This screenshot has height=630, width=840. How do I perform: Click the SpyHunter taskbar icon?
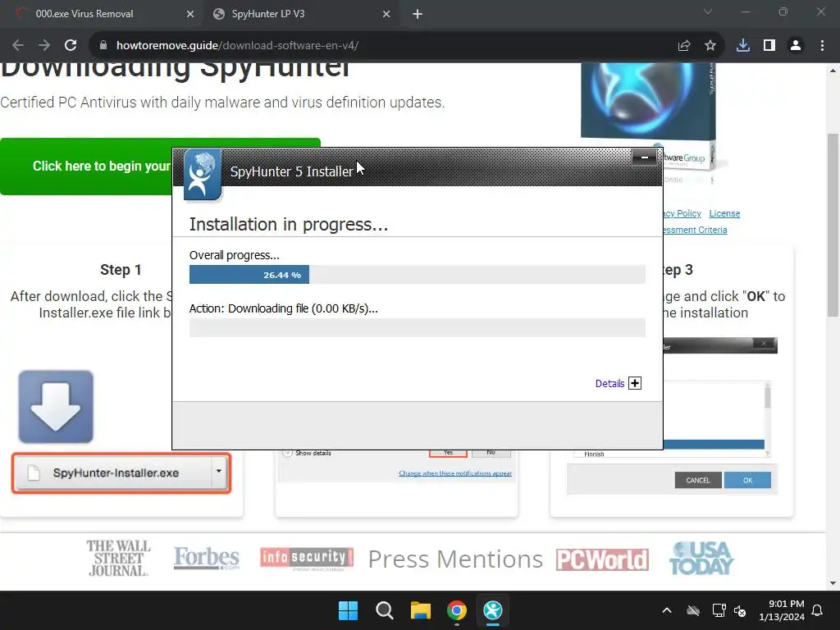pos(493,610)
